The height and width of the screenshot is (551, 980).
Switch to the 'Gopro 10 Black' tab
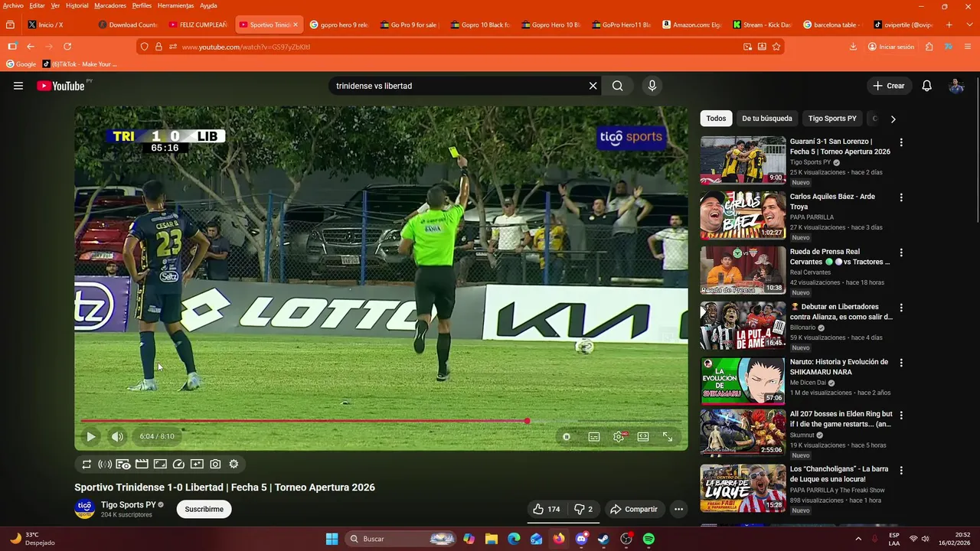pos(479,24)
